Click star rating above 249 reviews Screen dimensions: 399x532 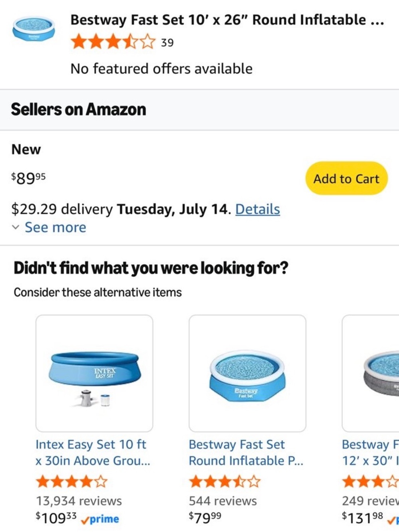tap(370, 482)
